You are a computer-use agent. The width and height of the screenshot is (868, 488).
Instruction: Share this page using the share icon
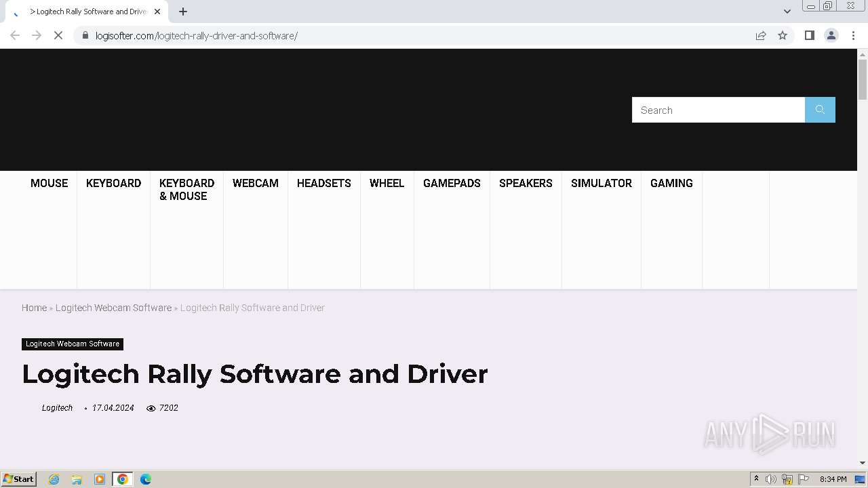pos(761,35)
